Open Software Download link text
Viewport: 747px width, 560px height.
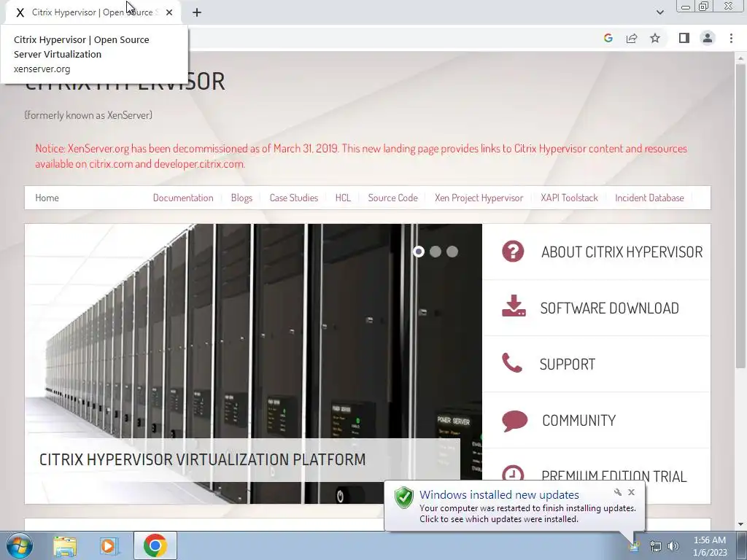pyautogui.click(x=609, y=308)
